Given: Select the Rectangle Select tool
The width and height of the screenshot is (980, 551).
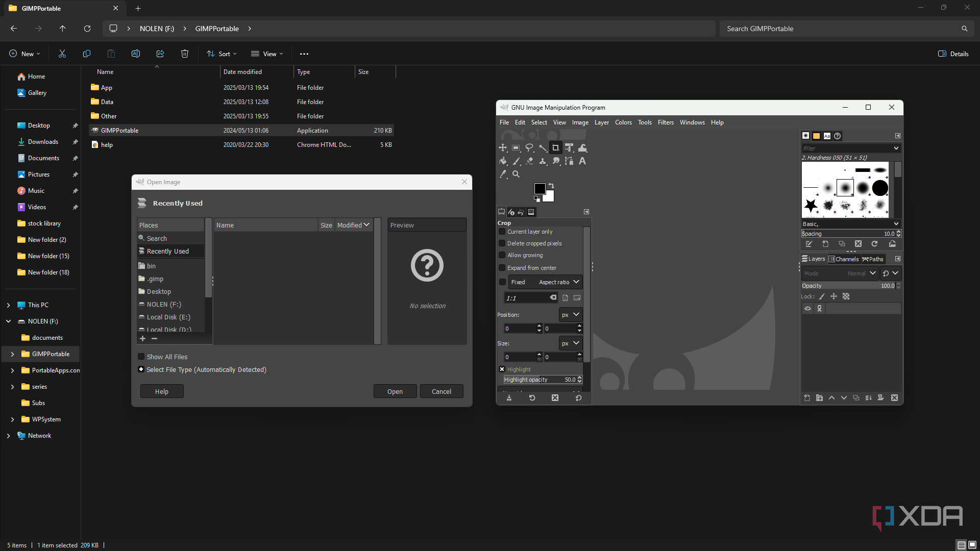Looking at the screenshot, I should coord(516,148).
